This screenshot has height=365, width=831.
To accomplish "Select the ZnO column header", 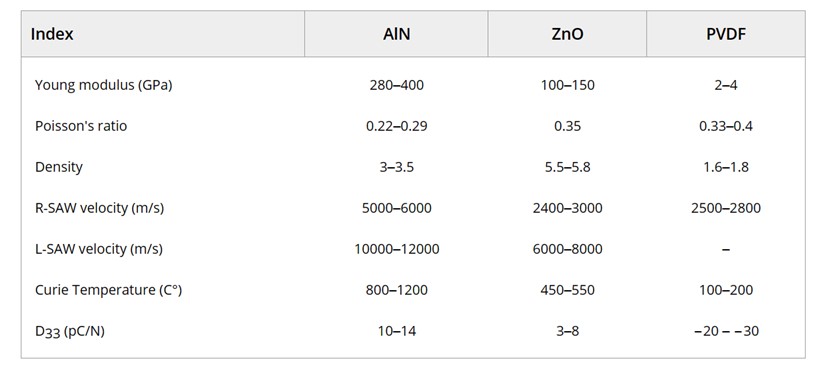I will (567, 34).
